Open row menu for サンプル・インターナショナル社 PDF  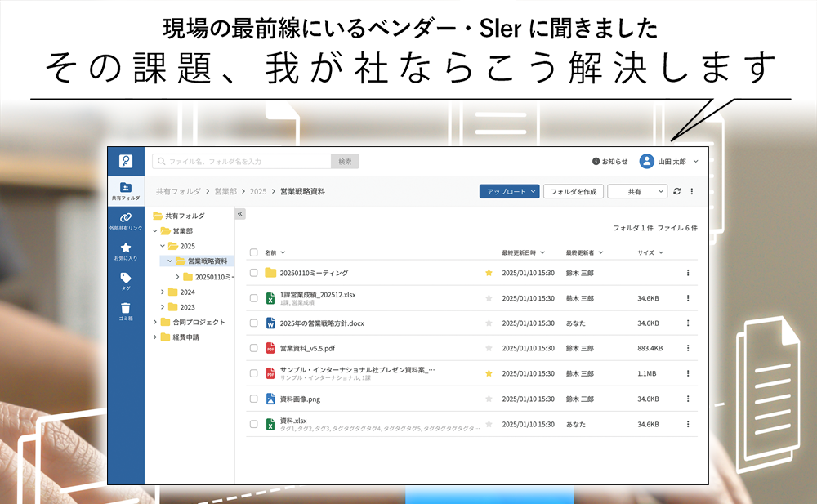[x=688, y=373]
